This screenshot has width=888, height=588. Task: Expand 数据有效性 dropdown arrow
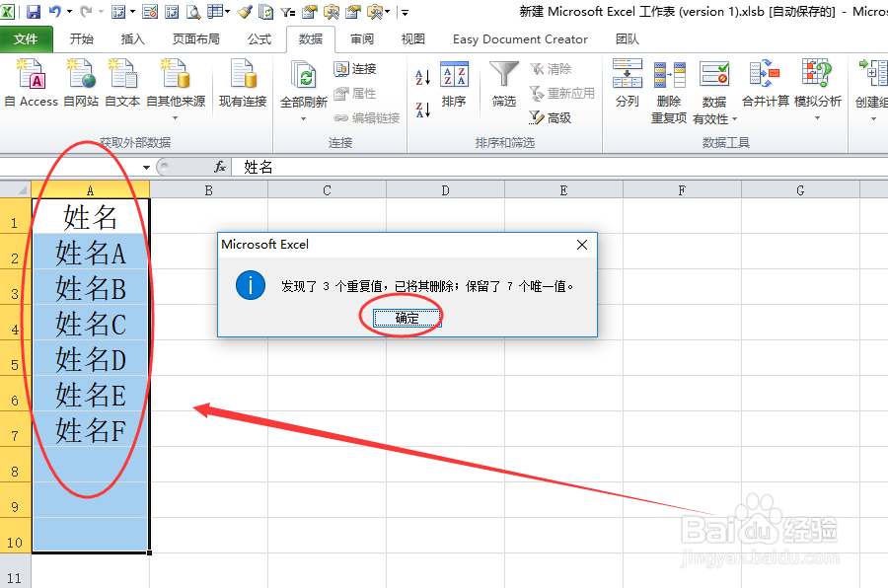[734, 119]
